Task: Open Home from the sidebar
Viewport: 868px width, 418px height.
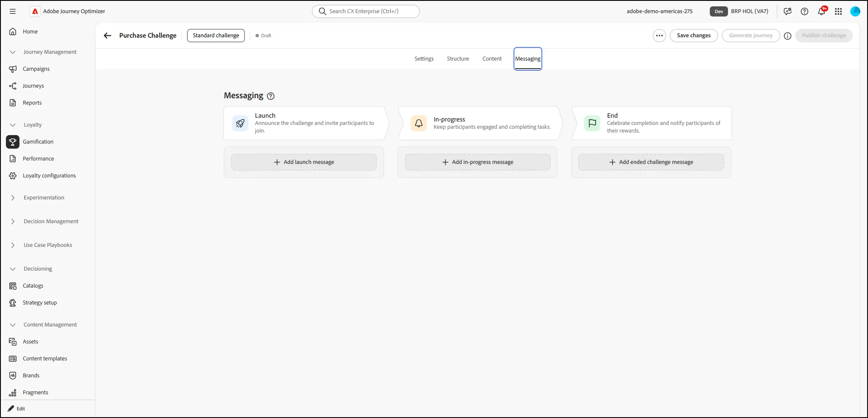Action: point(30,32)
